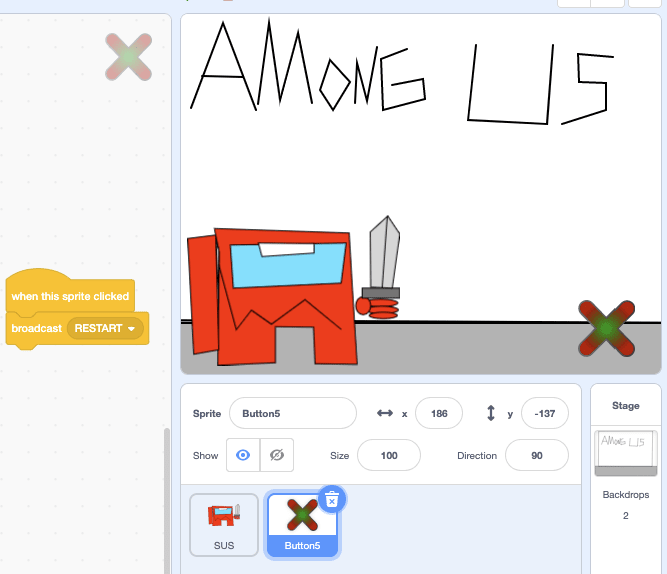This screenshot has height=574, width=667.
Task: Show the sprite with the eye button
Action: coord(243,455)
